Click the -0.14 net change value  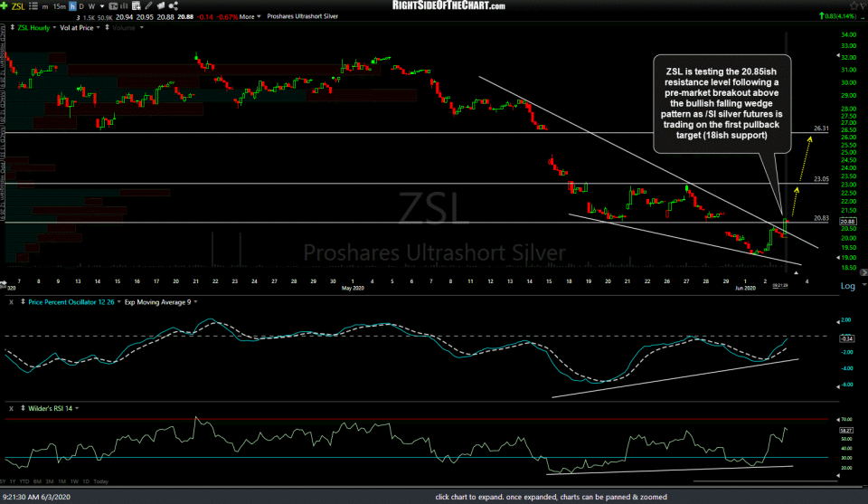coord(205,17)
